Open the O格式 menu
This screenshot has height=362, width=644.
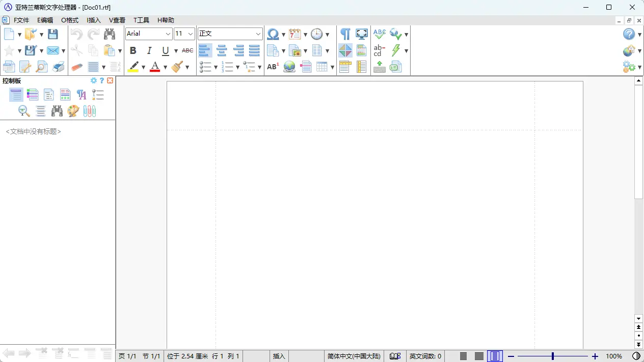70,20
